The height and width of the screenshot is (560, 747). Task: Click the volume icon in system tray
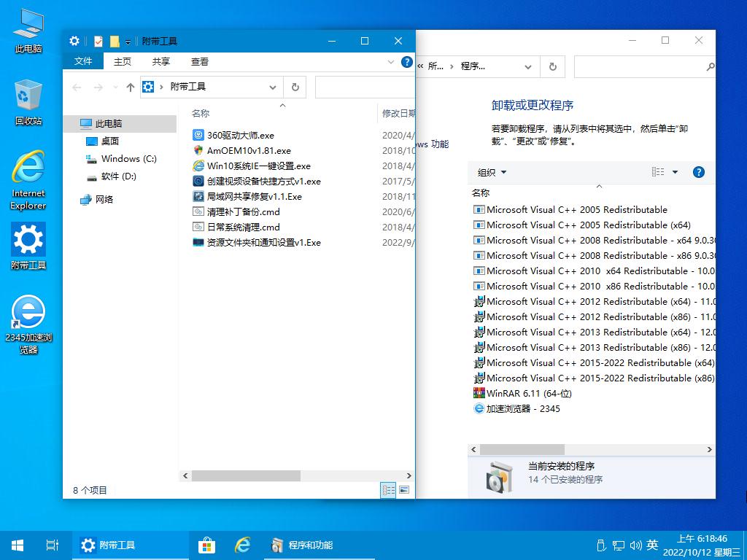[x=635, y=545]
